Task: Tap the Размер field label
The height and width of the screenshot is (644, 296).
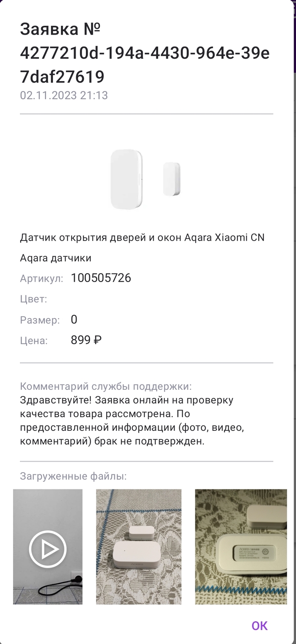Action: [40, 320]
